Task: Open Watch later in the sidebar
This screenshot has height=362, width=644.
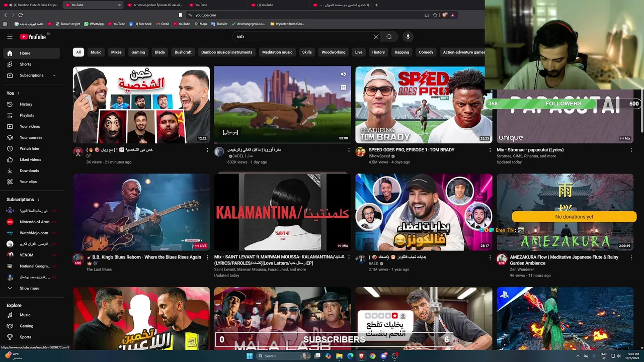Action: coord(32,148)
